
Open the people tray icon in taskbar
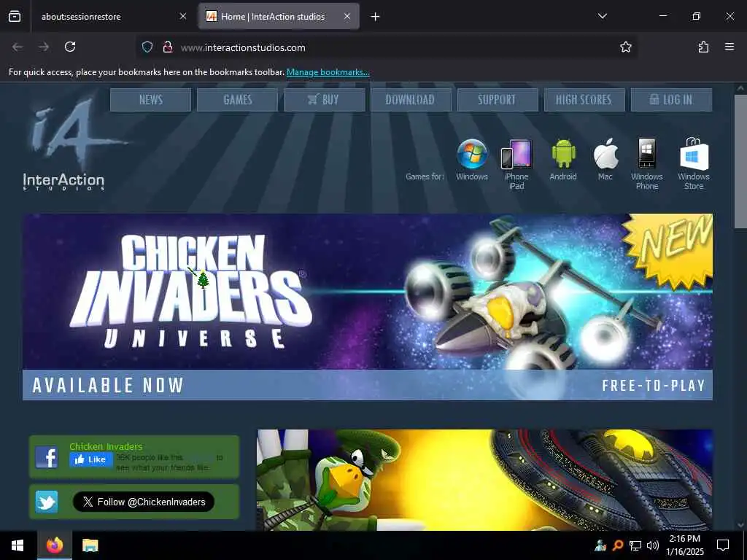[600, 545]
